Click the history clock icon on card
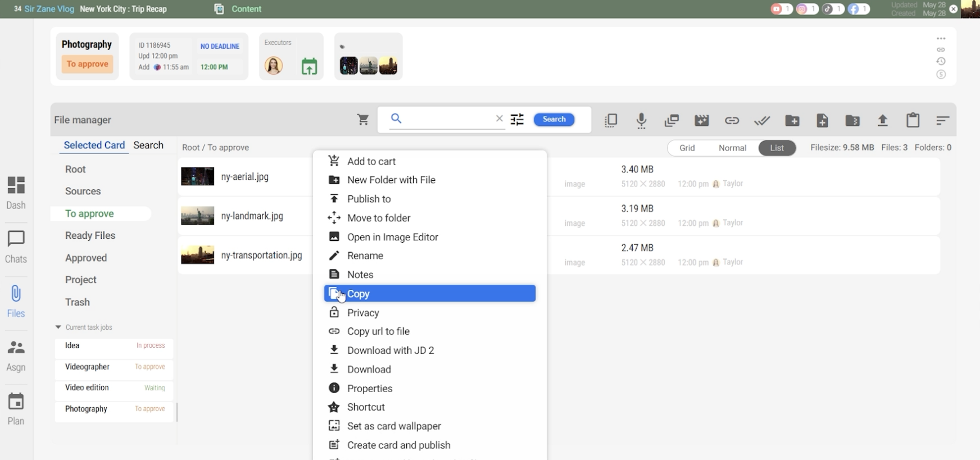The height and width of the screenshot is (460, 980). click(941, 62)
